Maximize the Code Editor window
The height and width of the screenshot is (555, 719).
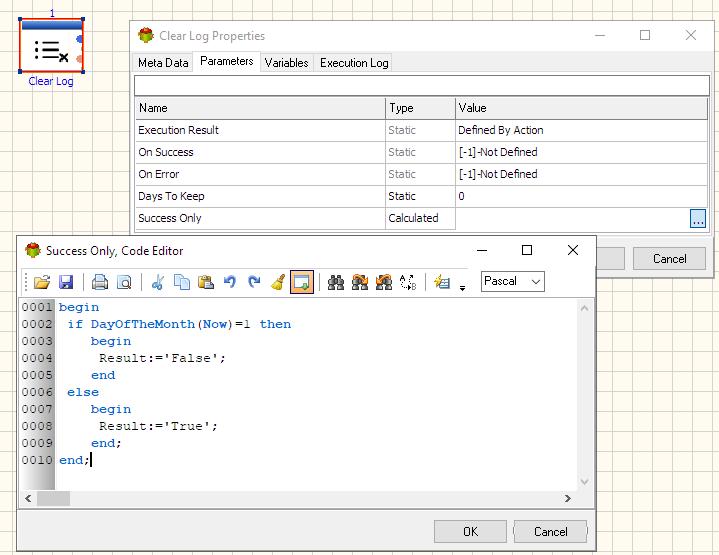point(527,250)
